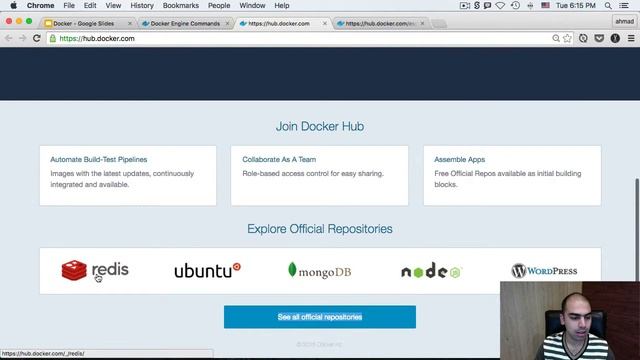Screen dimensions: 640x360
Task: Click the Assemble Apps heading
Action: [459, 160]
